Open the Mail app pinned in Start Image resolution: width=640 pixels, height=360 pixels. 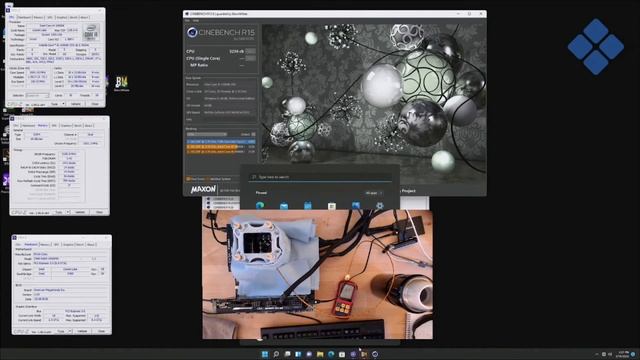pyautogui.click(x=284, y=206)
